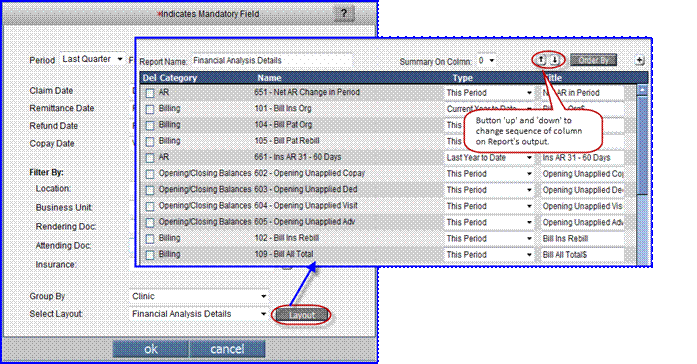The height and width of the screenshot is (364, 697).
Task: Select row text 104 - Bill Pat Org
Action: click(283, 125)
